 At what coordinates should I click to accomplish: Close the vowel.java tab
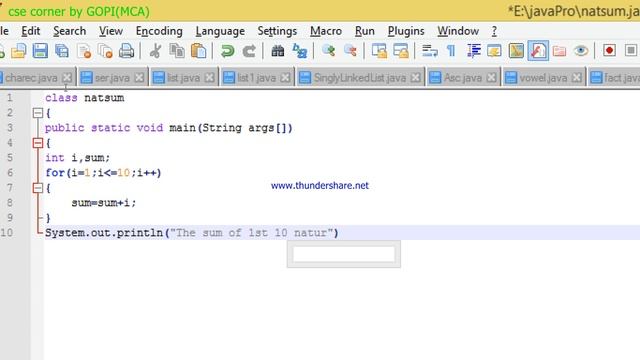(577, 78)
